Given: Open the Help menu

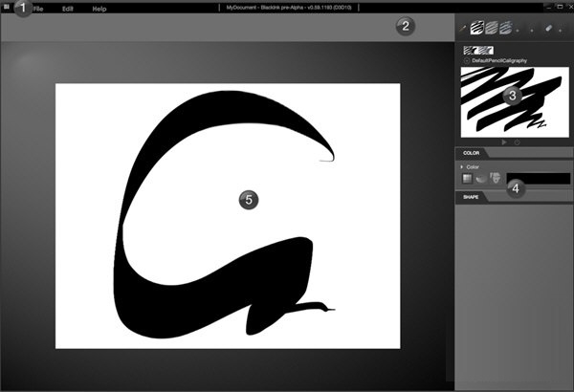Looking at the screenshot, I should pyautogui.click(x=99, y=8).
